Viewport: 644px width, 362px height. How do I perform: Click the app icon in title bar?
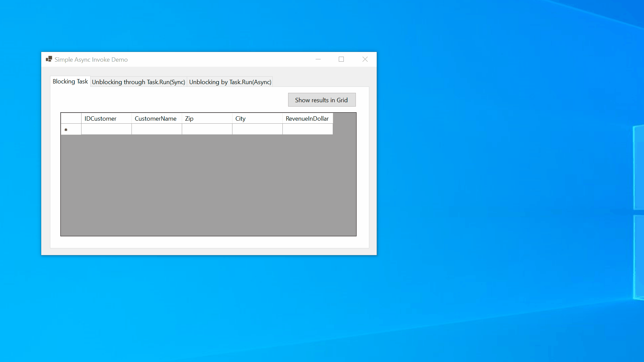point(49,59)
